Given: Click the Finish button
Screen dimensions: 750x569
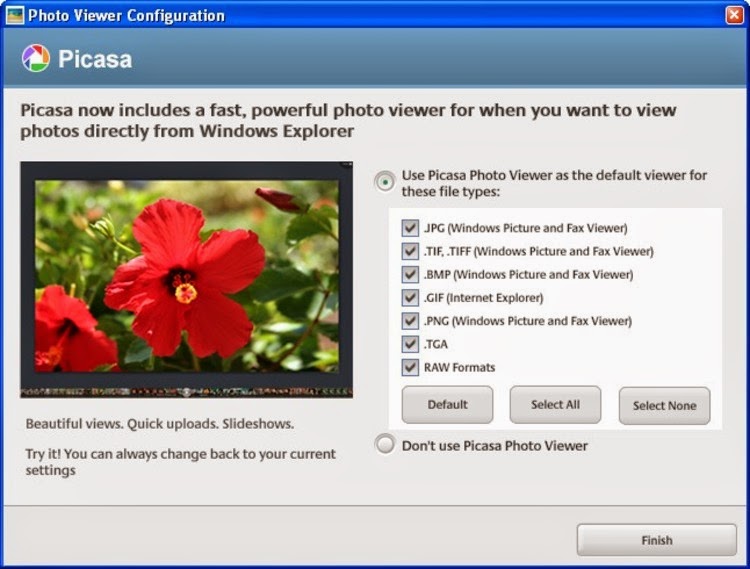Looking at the screenshot, I should click(657, 540).
